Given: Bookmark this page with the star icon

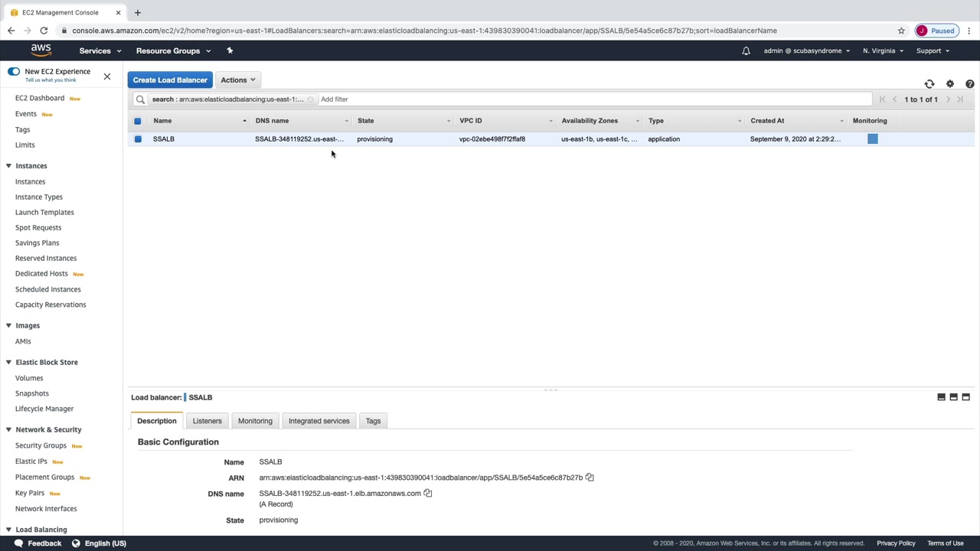Looking at the screenshot, I should pos(901,31).
